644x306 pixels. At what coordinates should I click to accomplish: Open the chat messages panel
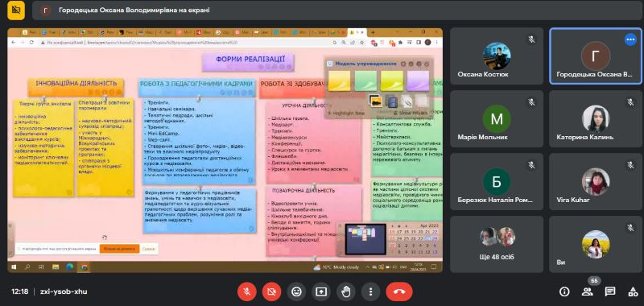coord(610,292)
